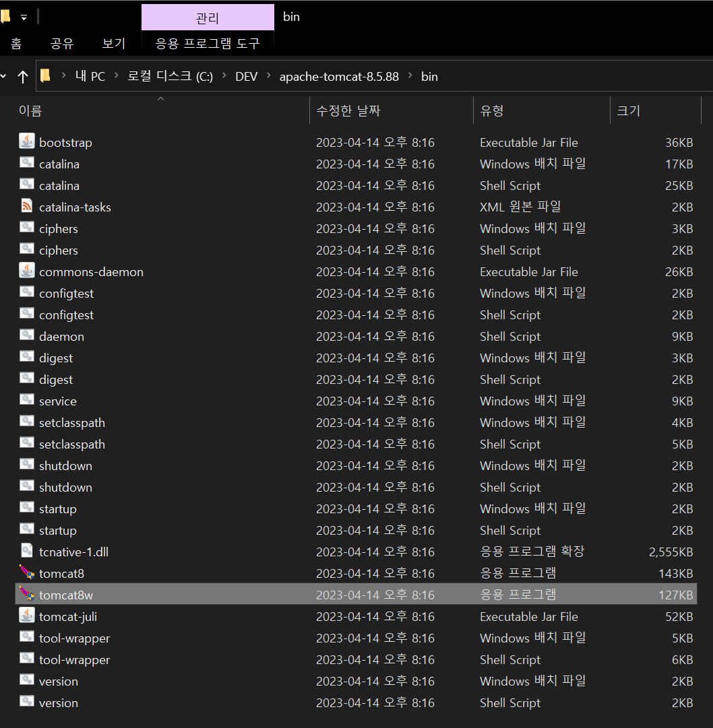Select the daemon file name
Image resolution: width=713 pixels, height=728 pixels.
pos(61,337)
